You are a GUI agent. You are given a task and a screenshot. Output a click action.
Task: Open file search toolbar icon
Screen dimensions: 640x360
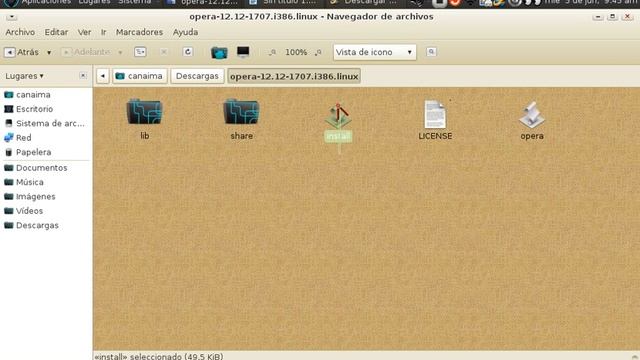[431, 52]
